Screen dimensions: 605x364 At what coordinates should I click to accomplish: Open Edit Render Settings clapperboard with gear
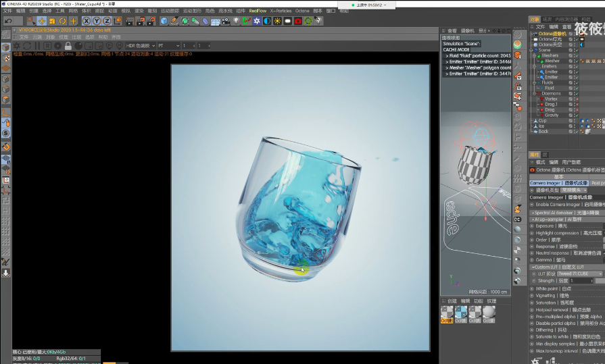click(x=151, y=21)
